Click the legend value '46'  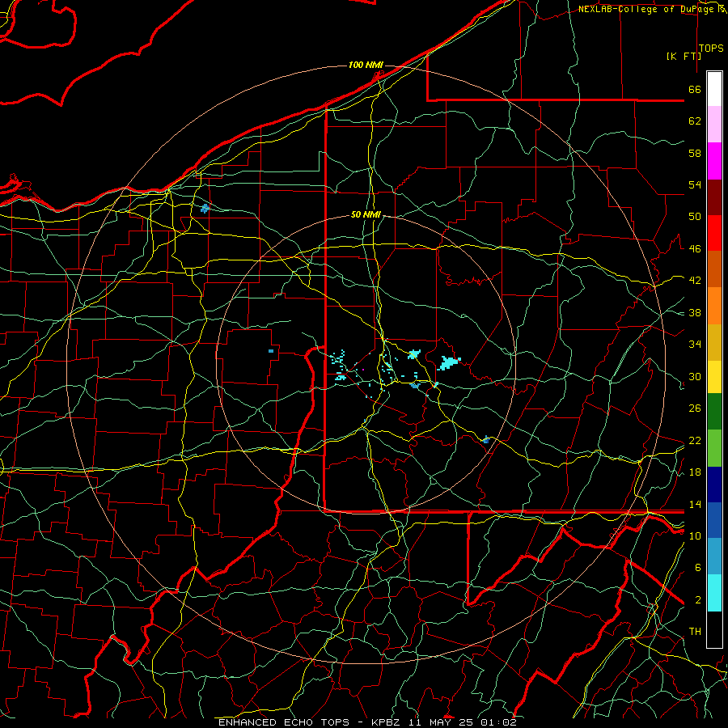pyautogui.click(x=695, y=249)
